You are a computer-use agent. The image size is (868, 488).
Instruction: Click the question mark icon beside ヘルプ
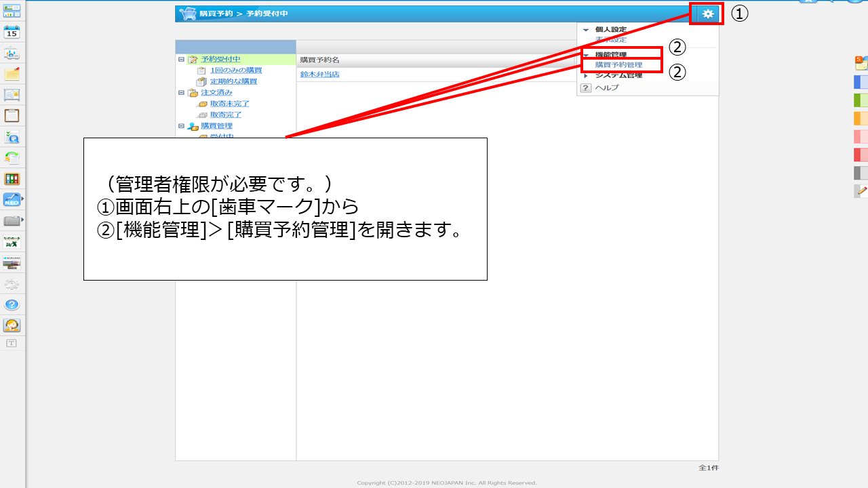pyautogui.click(x=587, y=87)
